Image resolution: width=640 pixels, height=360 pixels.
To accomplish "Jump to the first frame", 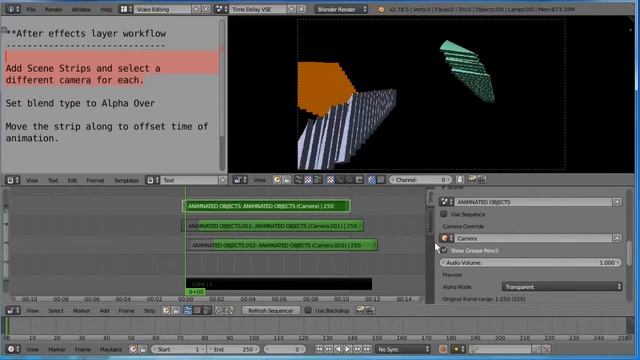I will tap(320, 349).
